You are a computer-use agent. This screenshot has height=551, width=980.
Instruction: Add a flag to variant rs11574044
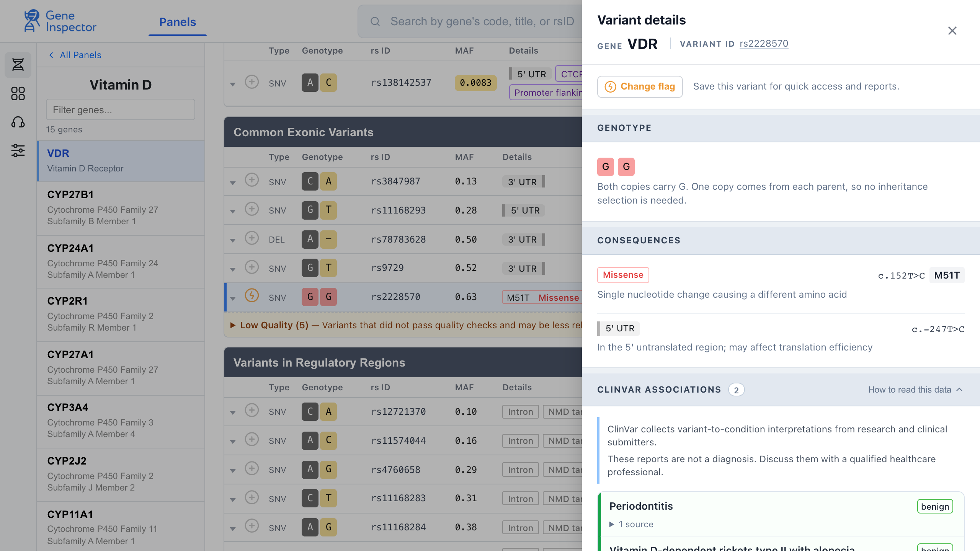click(252, 439)
